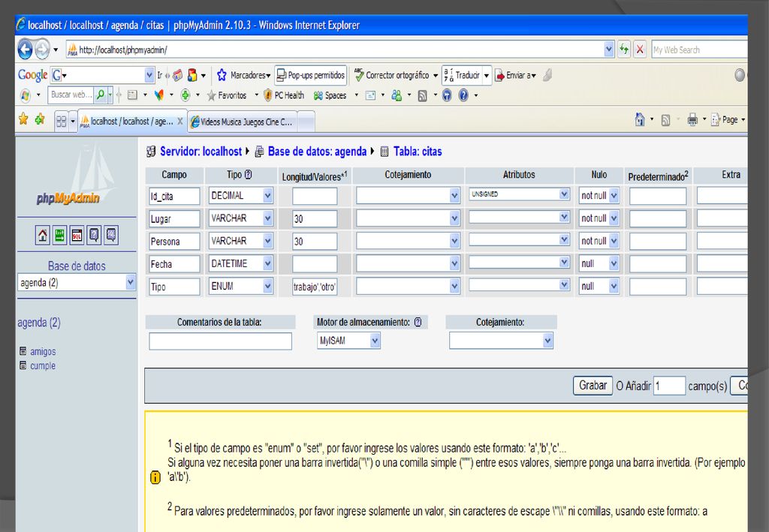Click the browser Back arrow button
This screenshot has width=769, height=532.
[25, 50]
